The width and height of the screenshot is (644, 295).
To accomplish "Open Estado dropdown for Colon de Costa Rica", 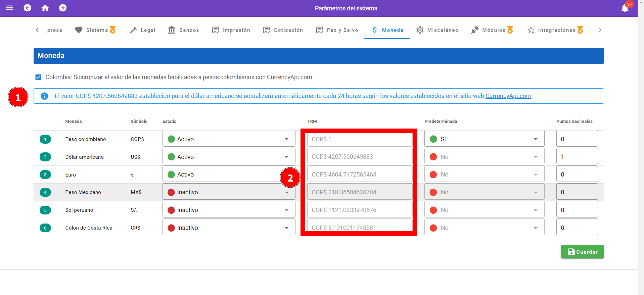I will tap(229, 228).
